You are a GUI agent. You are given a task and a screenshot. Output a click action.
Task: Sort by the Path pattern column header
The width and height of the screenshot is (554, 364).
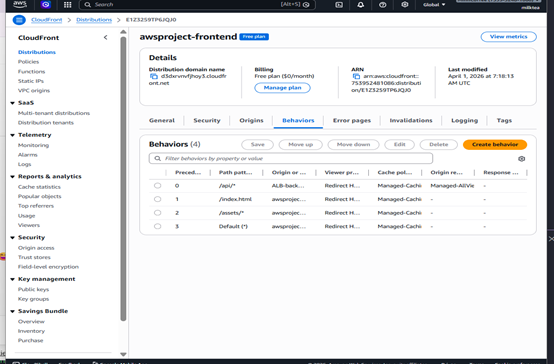tap(235, 172)
